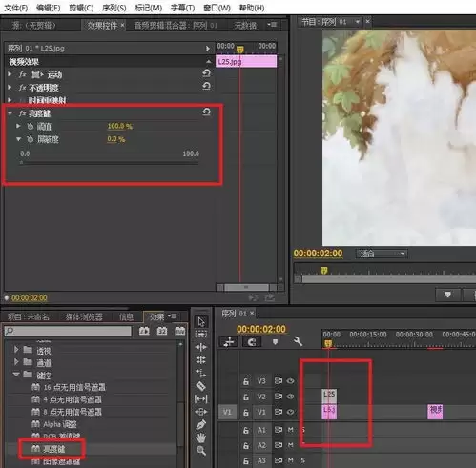This screenshot has width=476, height=468.
Task: Select the Rate Stretch tool
Action: pyautogui.click(x=201, y=373)
